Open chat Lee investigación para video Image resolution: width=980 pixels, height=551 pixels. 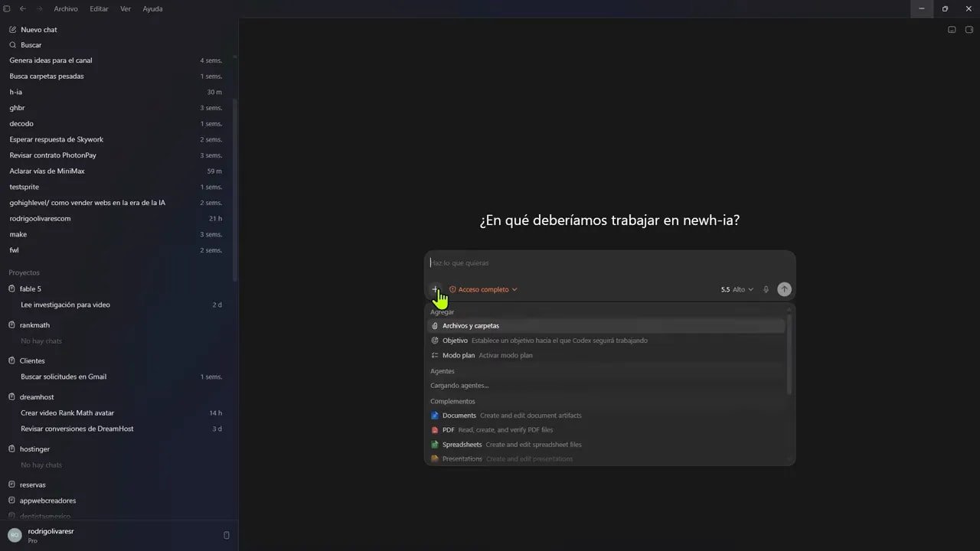tap(116, 305)
